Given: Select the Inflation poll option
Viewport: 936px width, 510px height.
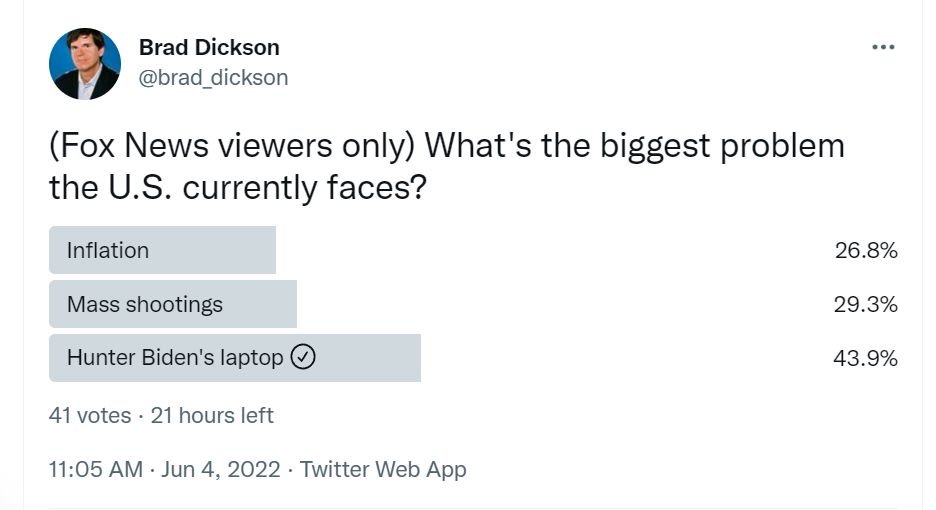Looking at the screenshot, I should [108, 250].
